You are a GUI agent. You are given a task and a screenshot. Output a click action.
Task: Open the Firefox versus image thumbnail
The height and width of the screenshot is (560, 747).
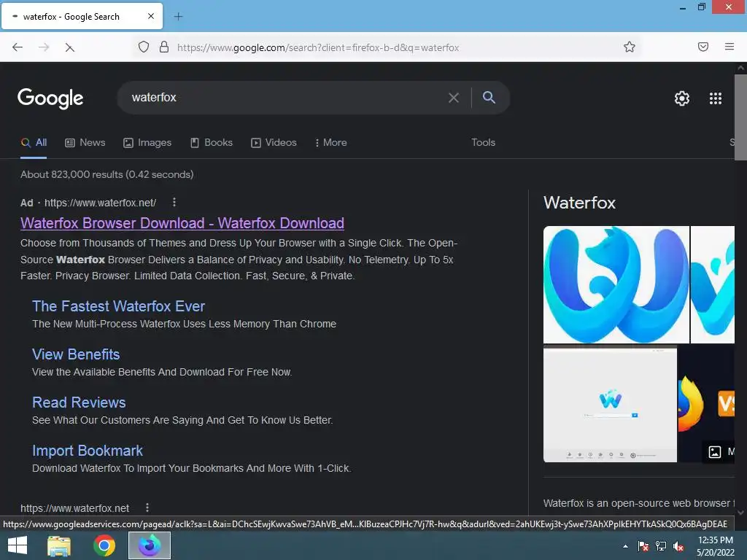point(706,404)
